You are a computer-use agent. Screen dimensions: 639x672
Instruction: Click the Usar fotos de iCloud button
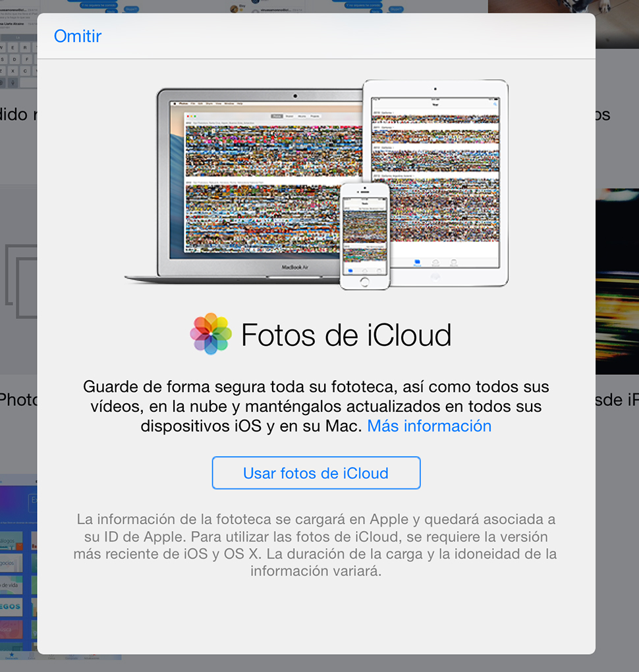(316, 473)
